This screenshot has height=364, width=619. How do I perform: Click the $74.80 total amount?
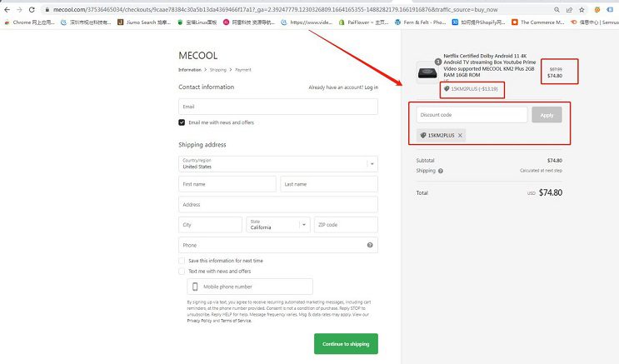[551, 192]
